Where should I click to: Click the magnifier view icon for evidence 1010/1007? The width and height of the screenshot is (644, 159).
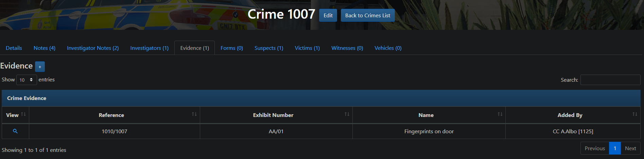[15, 131]
